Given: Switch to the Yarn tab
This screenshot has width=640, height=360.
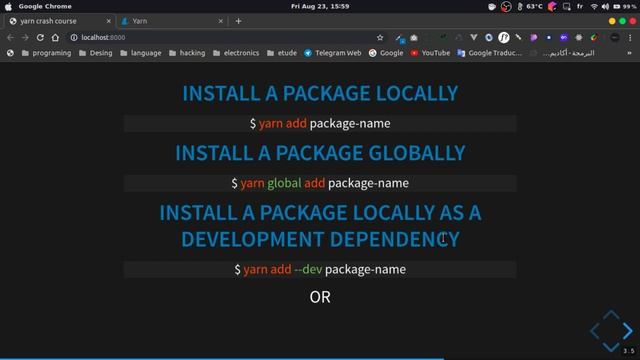Looking at the screenshot, I should tap(171, 21).
